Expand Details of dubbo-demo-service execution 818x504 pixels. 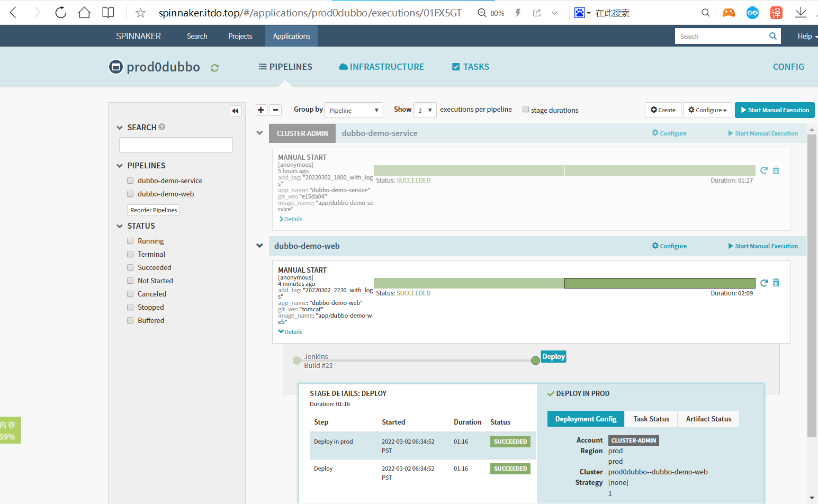(291, 219)
